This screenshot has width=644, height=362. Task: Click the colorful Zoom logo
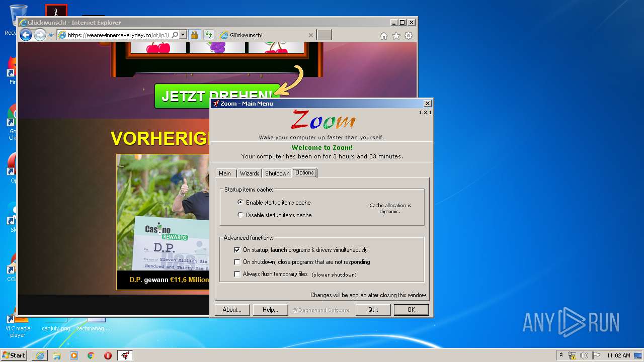coord(323,121)
